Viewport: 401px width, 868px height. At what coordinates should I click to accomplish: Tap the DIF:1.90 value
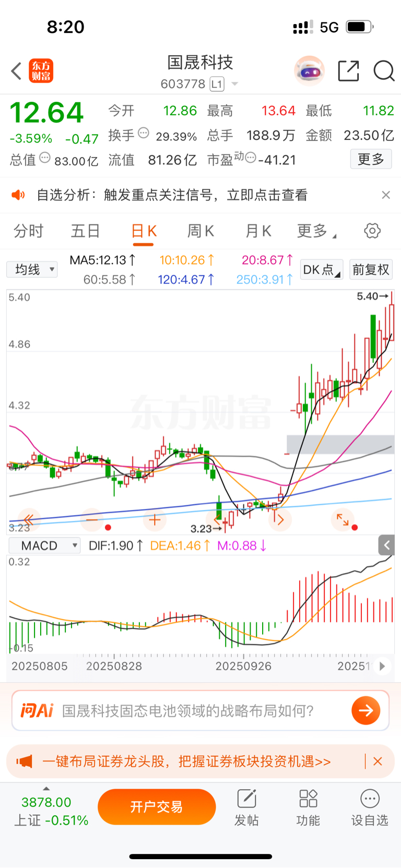[116, 546]
